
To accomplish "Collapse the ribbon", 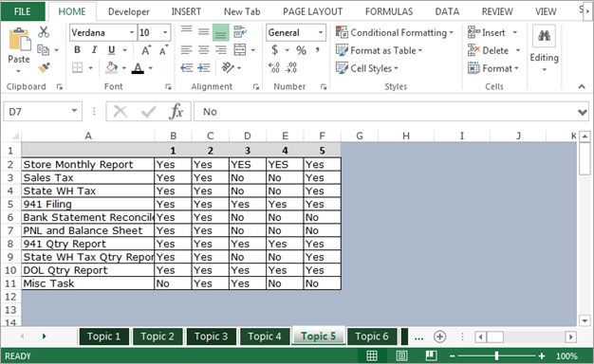I will 582,86.
